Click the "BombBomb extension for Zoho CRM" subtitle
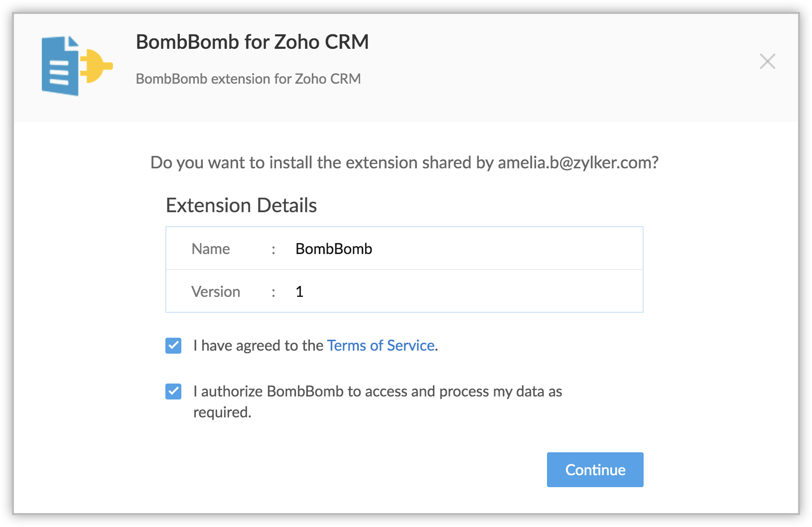Screen dimensions: 812x527 (248, 79)
